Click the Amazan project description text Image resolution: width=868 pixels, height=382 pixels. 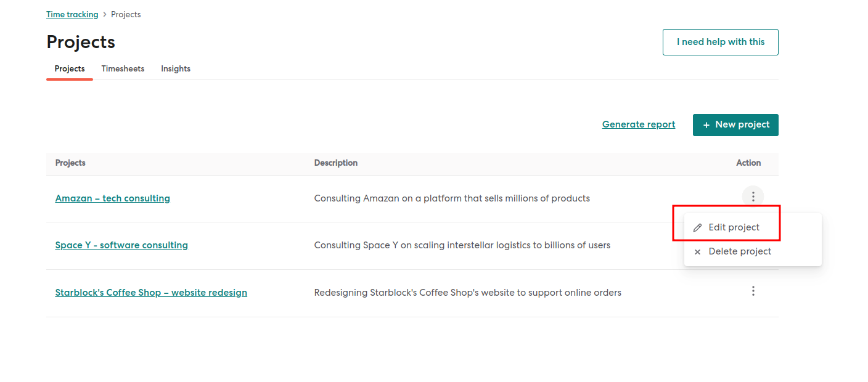[452, 198]
